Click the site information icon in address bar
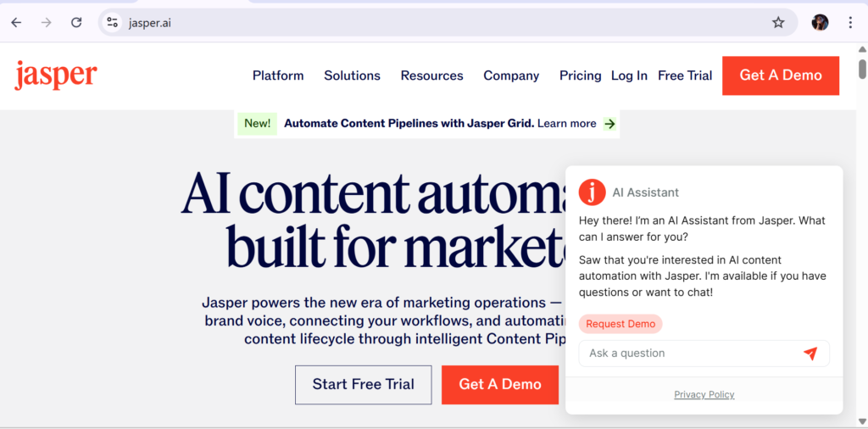The width and height of the screenshot is (868, 429). tap(113, 23)
